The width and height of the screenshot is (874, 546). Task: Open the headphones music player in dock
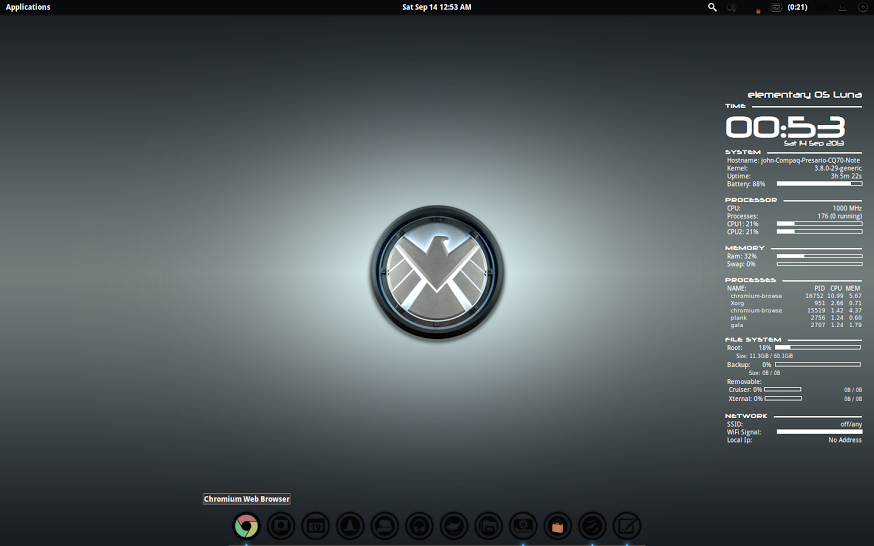pyautogui.click(x=419, y=525)
